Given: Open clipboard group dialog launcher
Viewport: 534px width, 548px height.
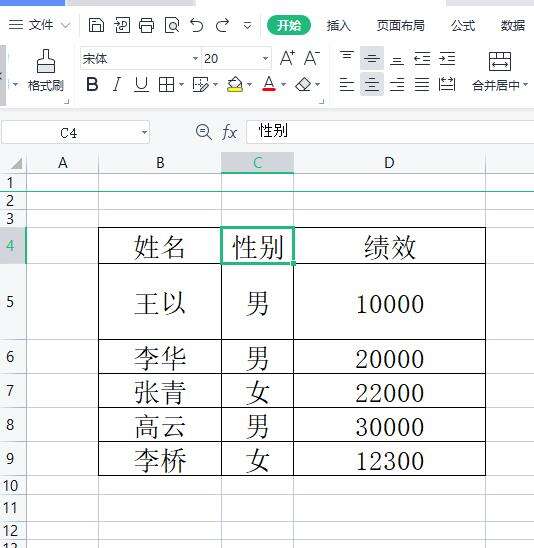Looking at the screenshot, I should (67, 101).
